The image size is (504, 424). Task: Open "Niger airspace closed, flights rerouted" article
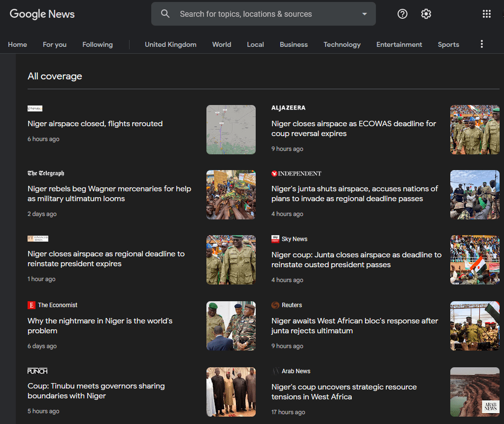click(x=95, y=124)
